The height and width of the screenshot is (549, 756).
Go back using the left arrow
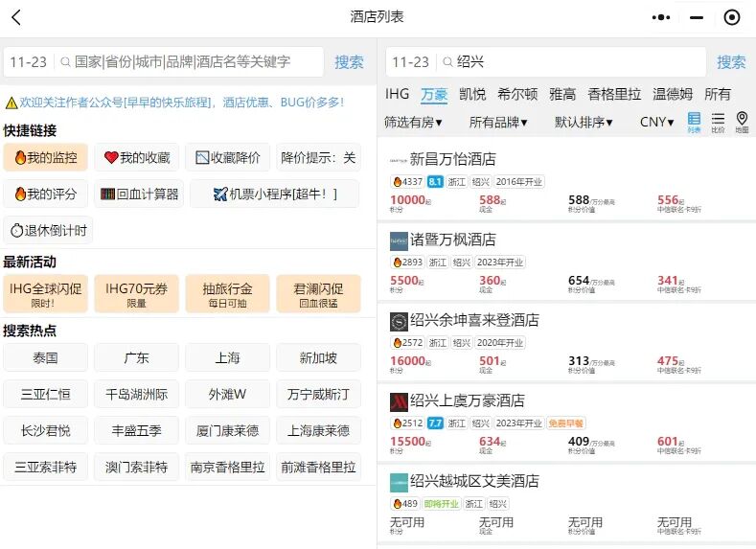click(x=16, y=17)
